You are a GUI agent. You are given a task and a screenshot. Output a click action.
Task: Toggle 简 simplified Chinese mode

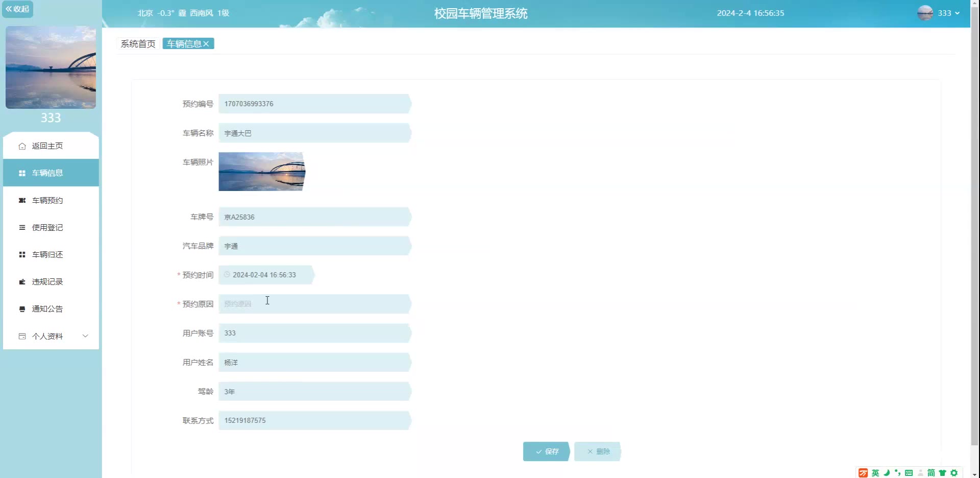(x=931, y=473)
